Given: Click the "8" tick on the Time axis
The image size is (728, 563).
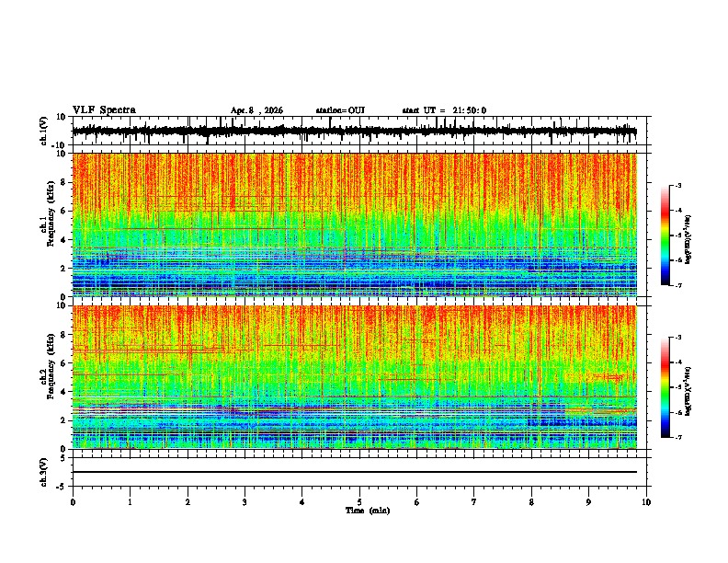Looking at the screenshot, I should click(x=531, y=502).
